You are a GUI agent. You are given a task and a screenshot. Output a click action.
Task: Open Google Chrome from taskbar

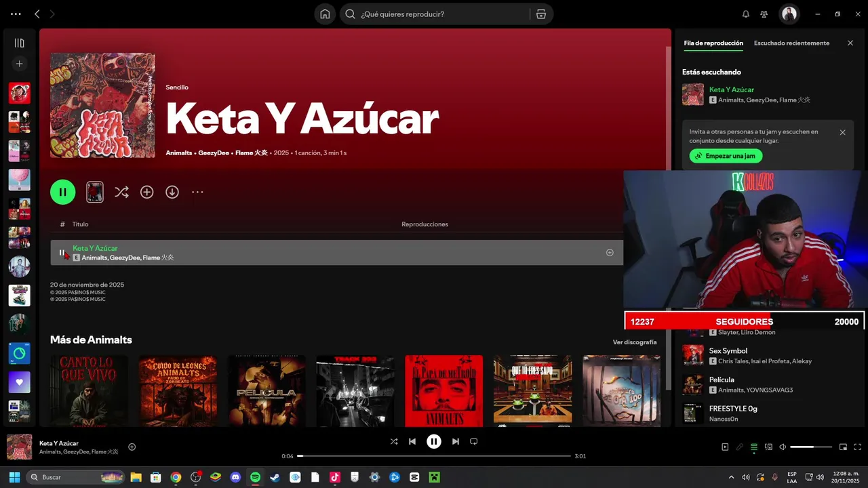[x=176, y=477]
